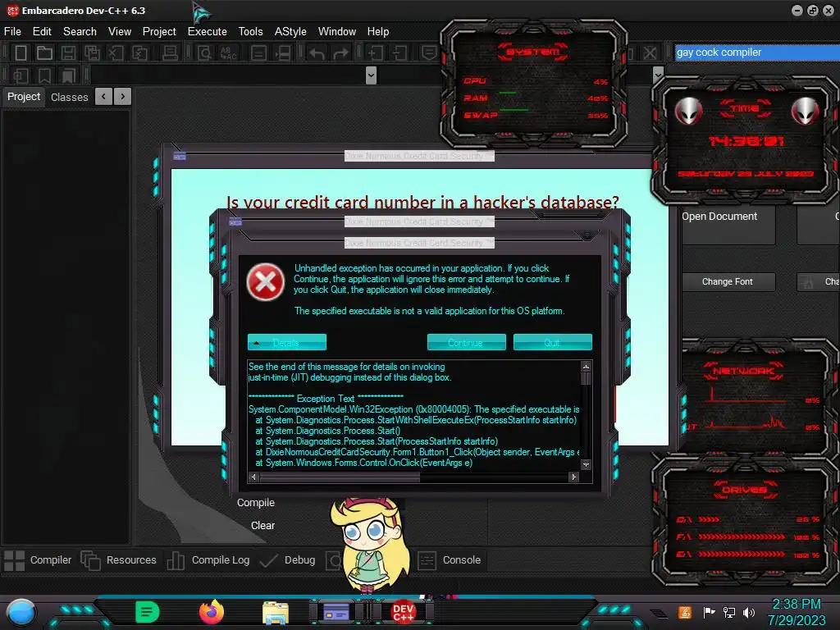
Task: Click the Unindent toolbar icon
Action: click(399, 52)
